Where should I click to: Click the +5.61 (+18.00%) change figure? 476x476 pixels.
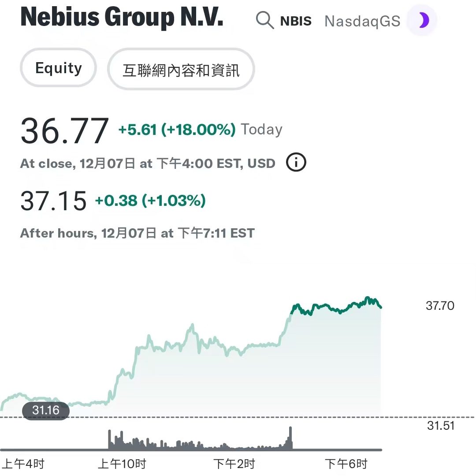pos(177,130)
